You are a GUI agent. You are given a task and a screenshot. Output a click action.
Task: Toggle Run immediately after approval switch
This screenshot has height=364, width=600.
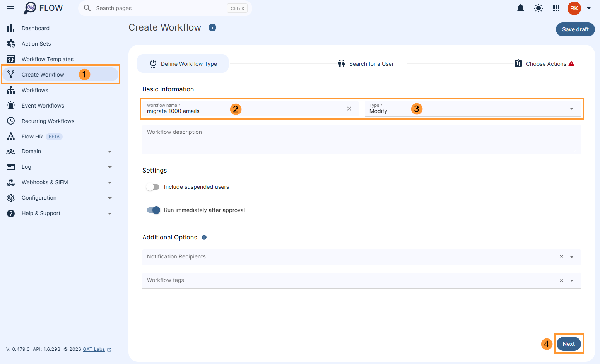(154, 210)
